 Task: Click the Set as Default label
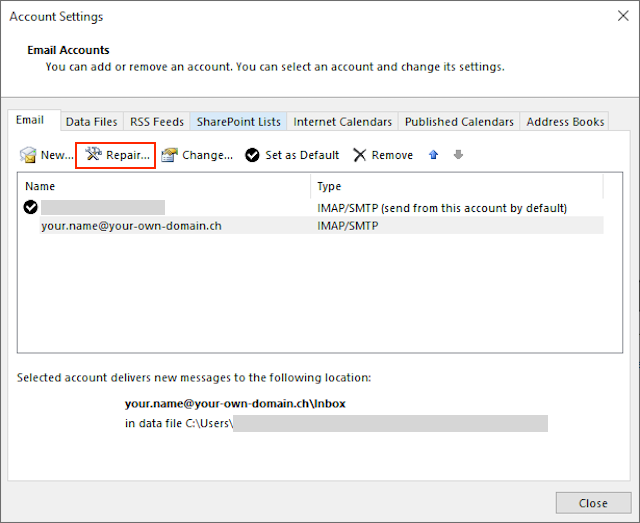click(x=302, y=155)
